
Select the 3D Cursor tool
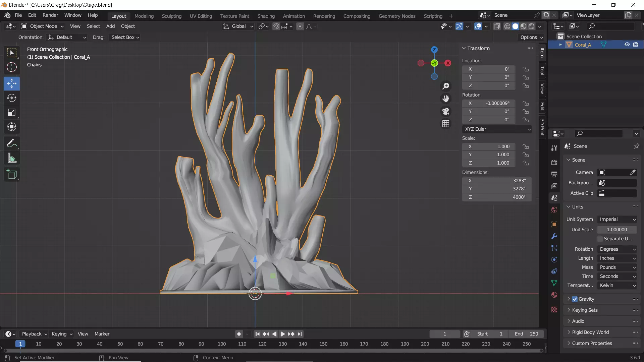click(x=12, y=67)
